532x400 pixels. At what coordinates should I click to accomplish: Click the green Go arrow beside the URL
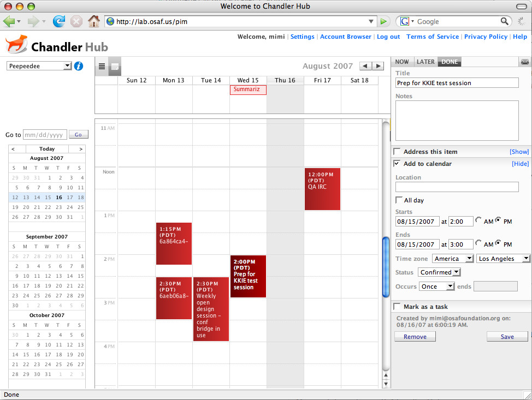(383, 21)
